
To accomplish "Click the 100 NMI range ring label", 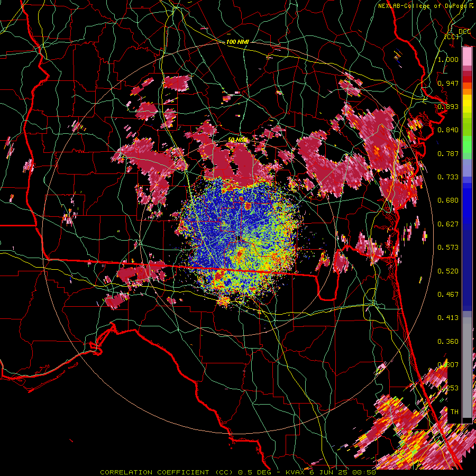I will 237,42.
